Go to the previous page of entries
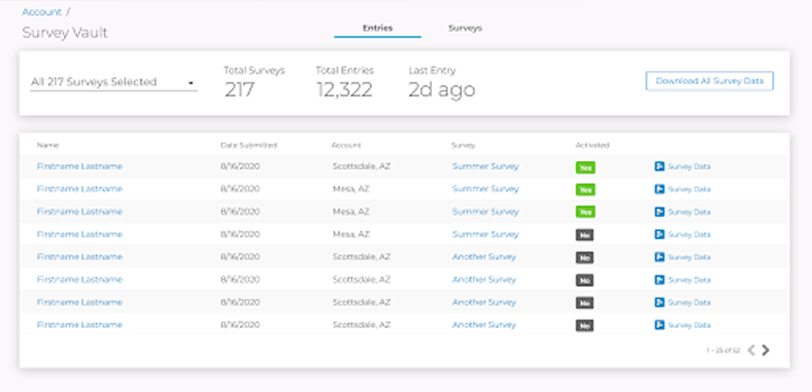The width and height of the screenshot is (812, 392). (751, 351)
